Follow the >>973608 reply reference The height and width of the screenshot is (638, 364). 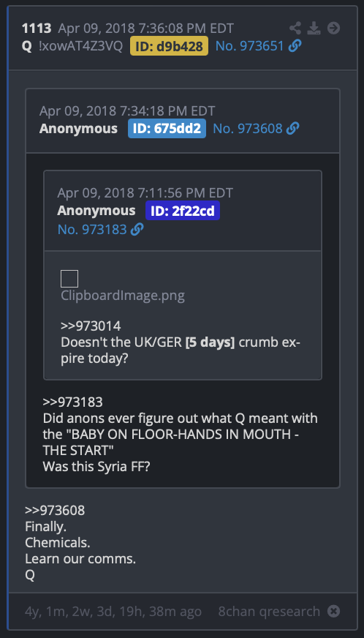(x=55, y=510)
